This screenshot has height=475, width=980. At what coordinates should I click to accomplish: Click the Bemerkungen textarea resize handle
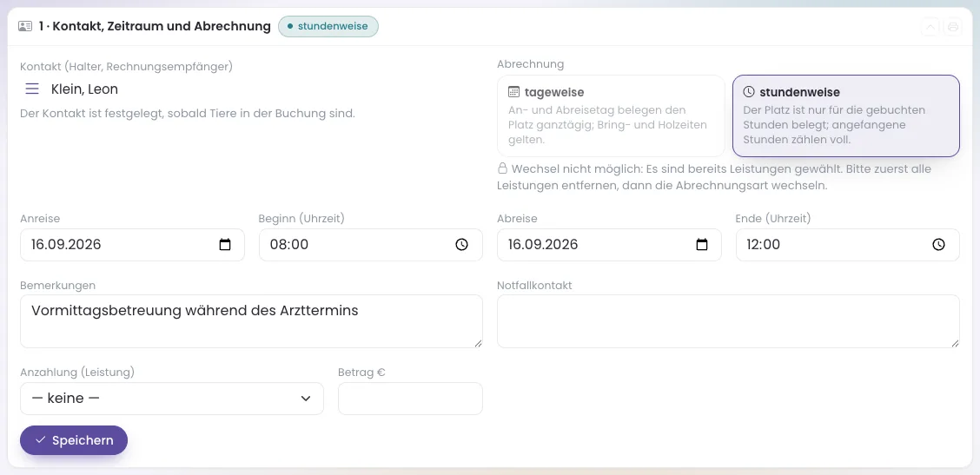(x=478, y=343)
